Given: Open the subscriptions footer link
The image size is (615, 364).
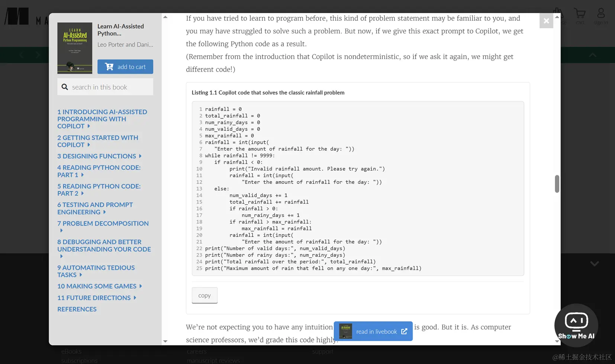Looking at the screenshot, I should [x=80, y=361].
